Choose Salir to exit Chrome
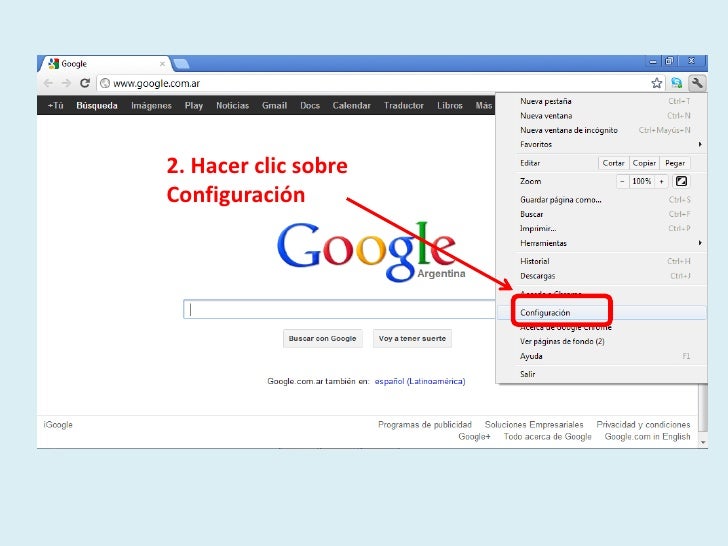 pos(602,374)
